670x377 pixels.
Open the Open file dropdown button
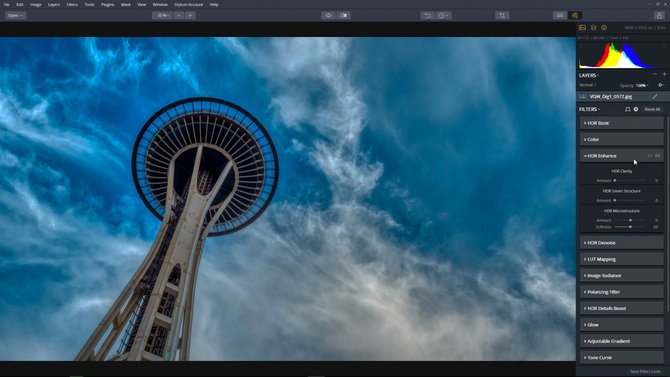(x=15, y=15)
